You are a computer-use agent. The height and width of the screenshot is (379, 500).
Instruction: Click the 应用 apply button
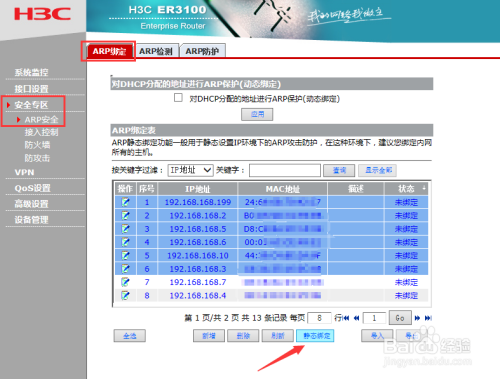click(x=257, y=114)
